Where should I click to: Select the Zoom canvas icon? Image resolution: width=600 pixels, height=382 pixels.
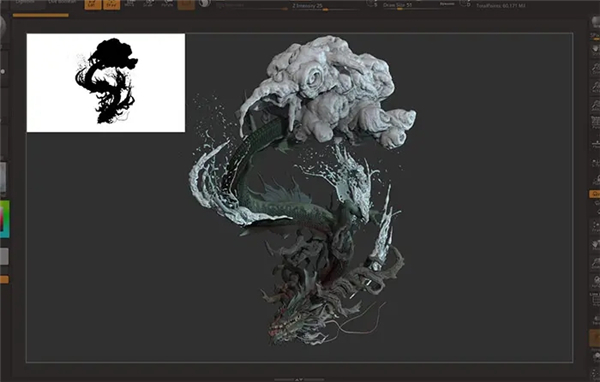[x=595, y=69]
